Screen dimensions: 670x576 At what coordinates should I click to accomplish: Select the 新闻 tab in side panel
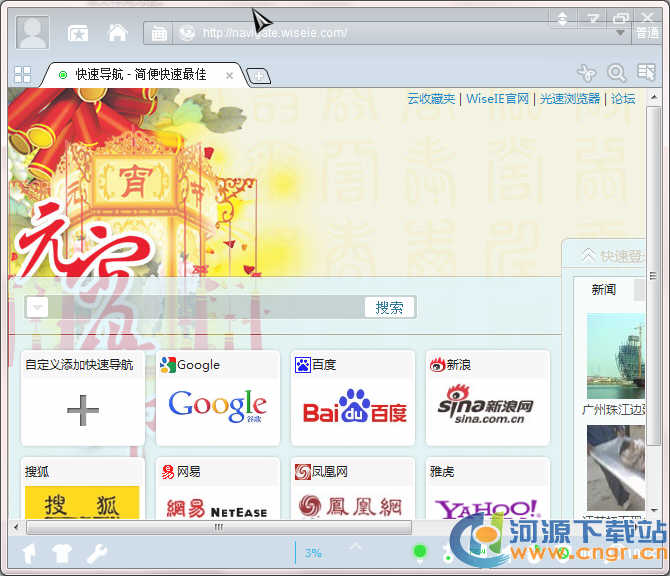coord(603,290)
